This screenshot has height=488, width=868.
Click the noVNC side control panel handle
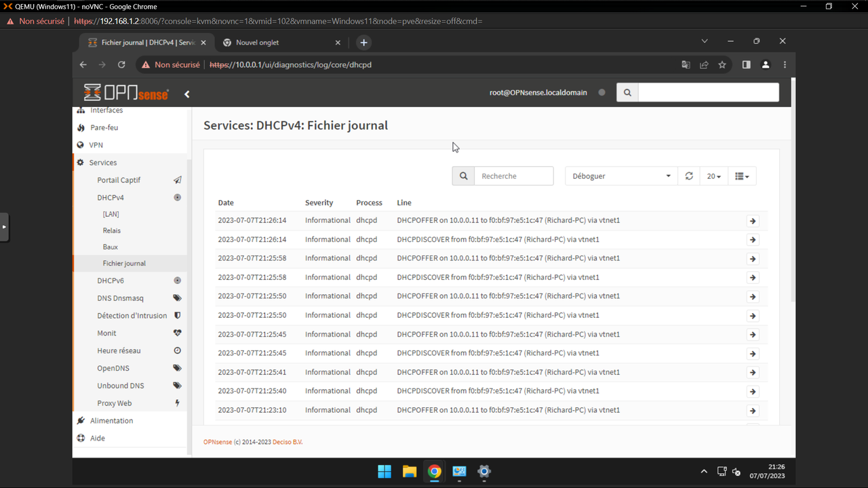point(4,227)
